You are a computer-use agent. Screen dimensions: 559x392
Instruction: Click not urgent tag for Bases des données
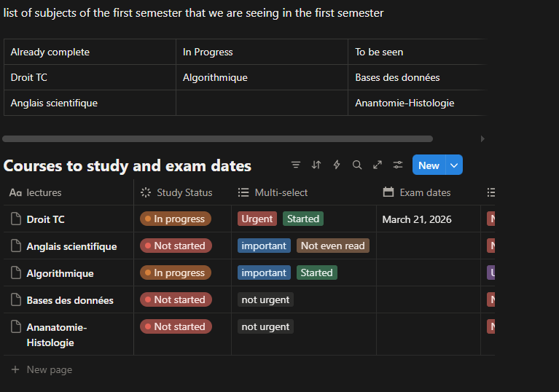265,299
